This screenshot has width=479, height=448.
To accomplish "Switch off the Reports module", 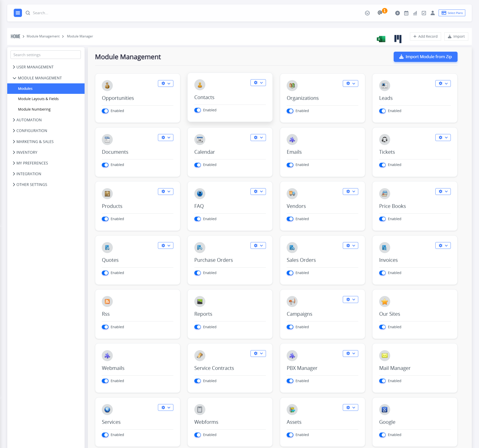I will [198, 327].
